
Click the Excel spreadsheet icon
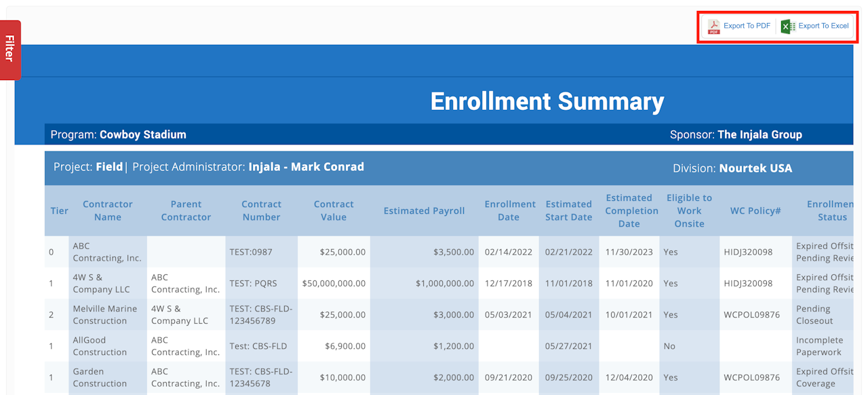pyautogui.click(x=787, y=26)
